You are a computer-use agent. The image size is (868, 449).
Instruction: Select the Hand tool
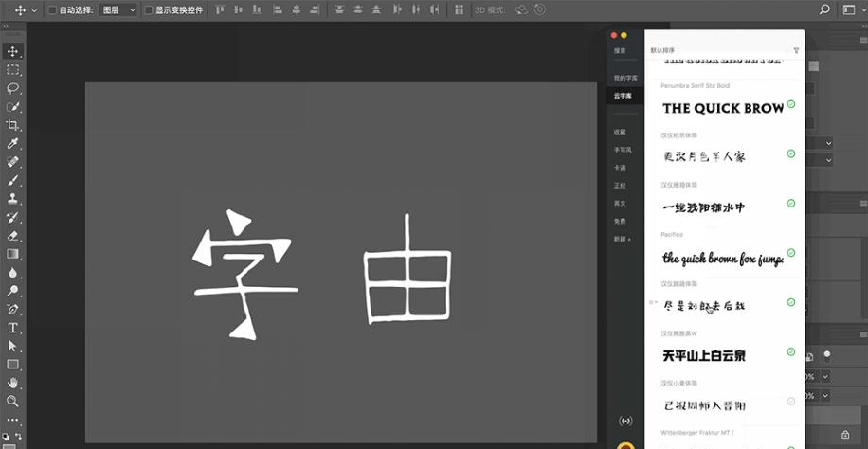pyautogui.click(x=12, y=383)
